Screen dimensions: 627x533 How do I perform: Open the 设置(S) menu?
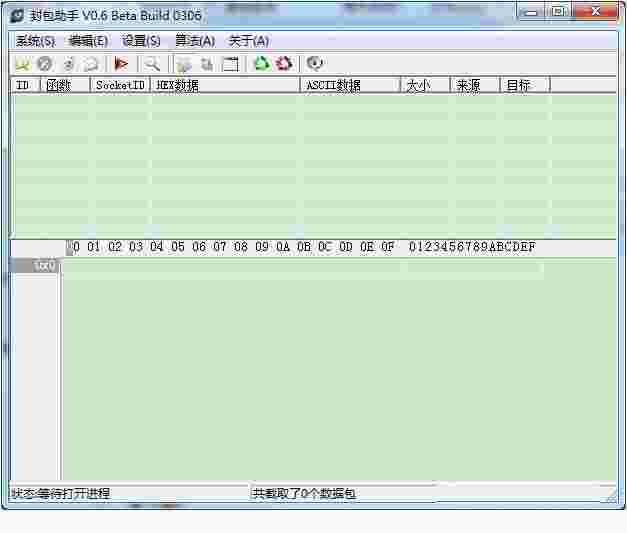click(141, 41)
